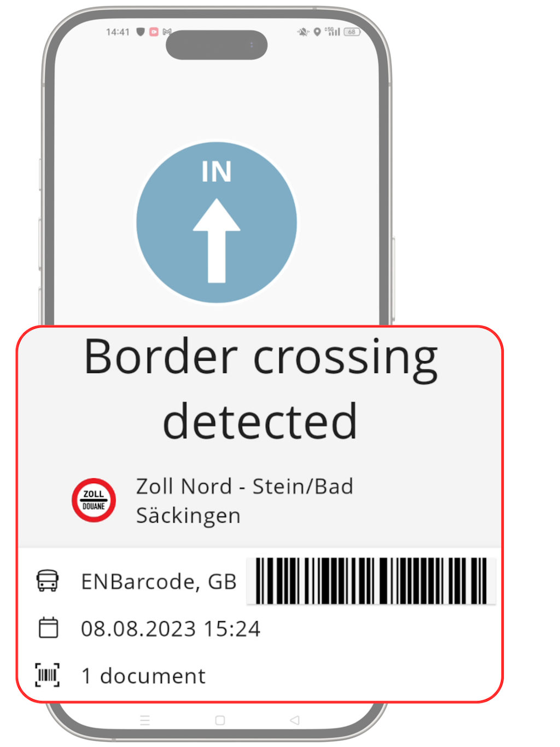
Task: Click the ENBarcode, GB vehicle label
Action: (159, 581)
